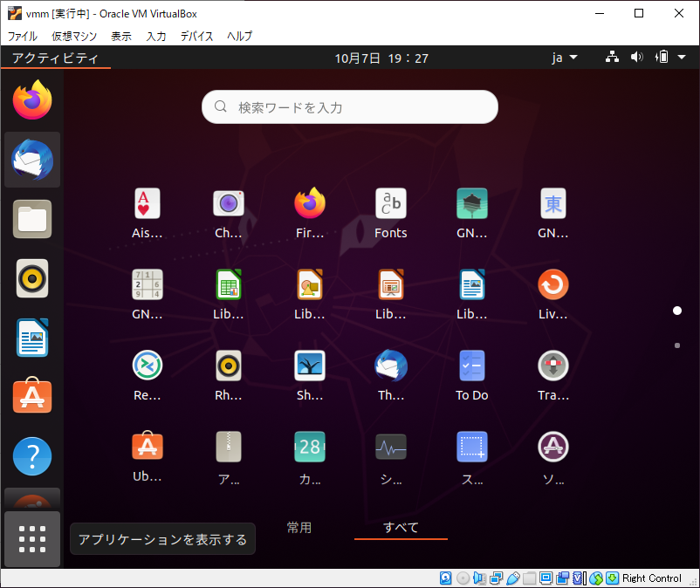Open the Files manager in the dock
Image resolution: width=700 pixels, height=588 pixels.
(32, 219)
